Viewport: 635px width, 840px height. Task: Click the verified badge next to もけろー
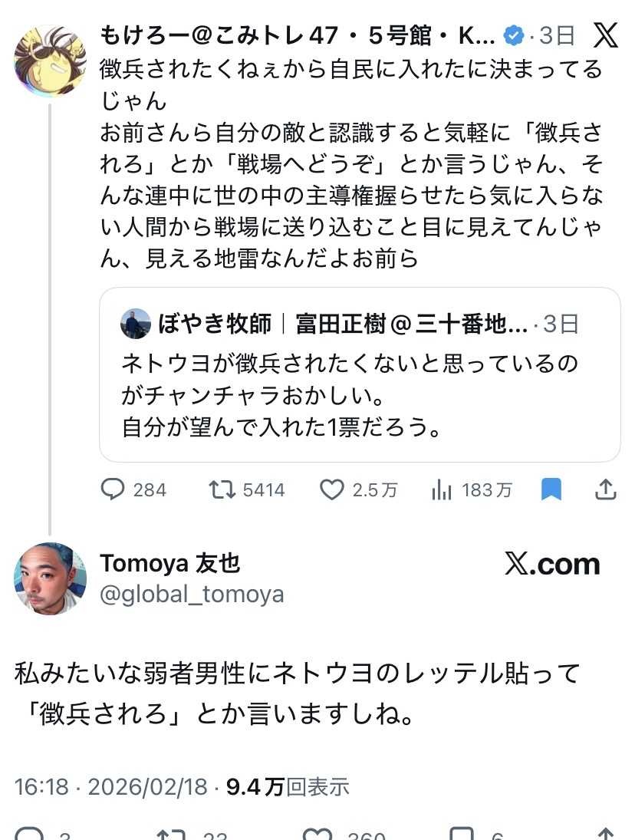(513, 35)
